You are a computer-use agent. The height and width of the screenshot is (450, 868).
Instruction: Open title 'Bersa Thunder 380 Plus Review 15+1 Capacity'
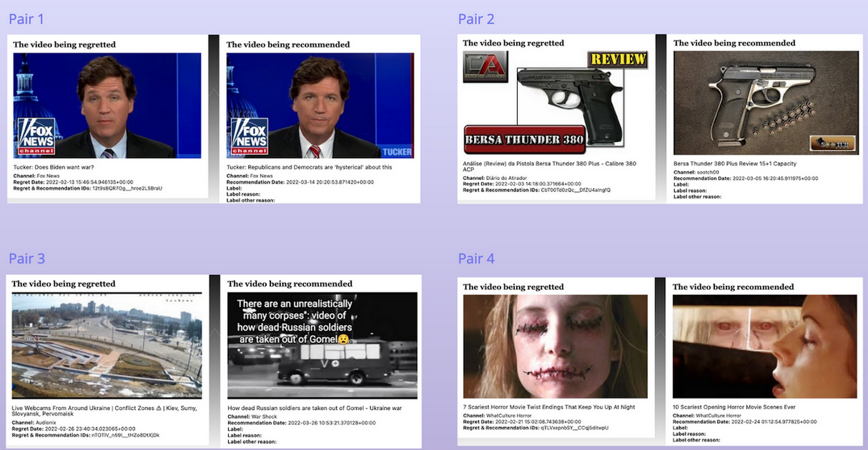[735, 164]
